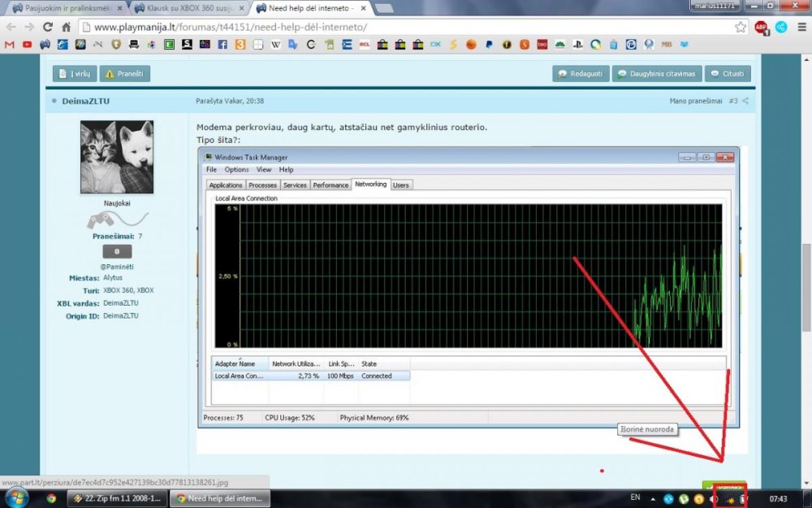Screen dimensions: 812x508
Task: Open the YouTube bookmark
Action: 27,45
